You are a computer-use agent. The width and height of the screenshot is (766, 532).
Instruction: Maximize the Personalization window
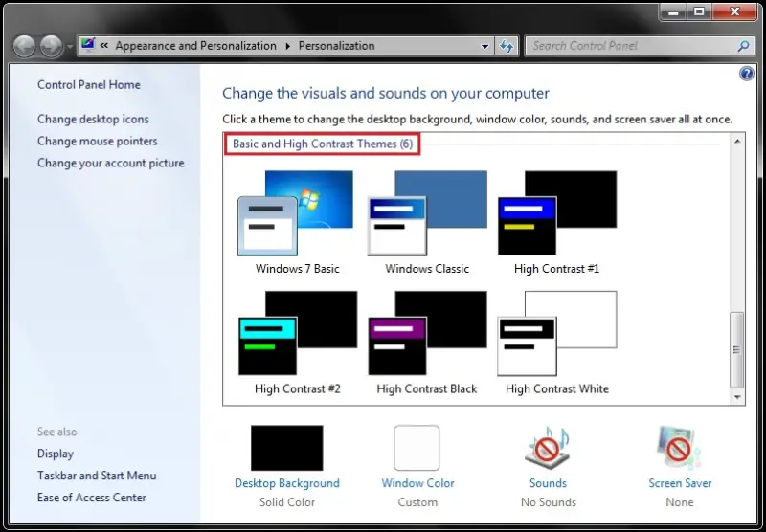click(699, 11)
